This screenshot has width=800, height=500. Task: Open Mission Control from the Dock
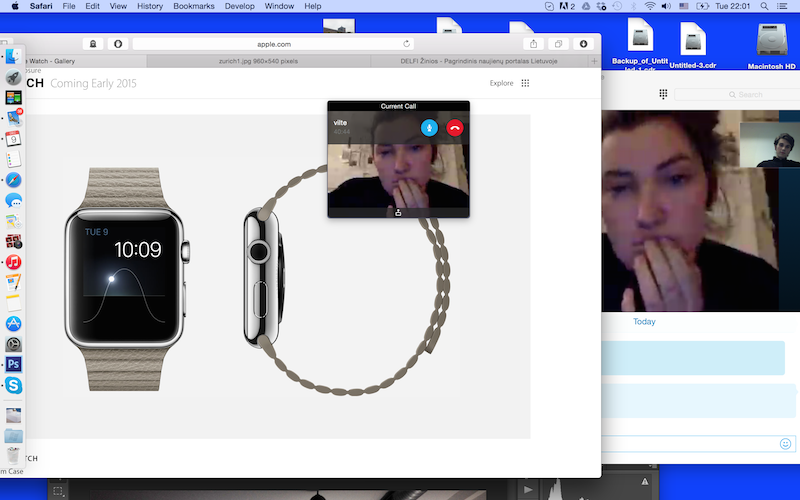coord(13,97)
